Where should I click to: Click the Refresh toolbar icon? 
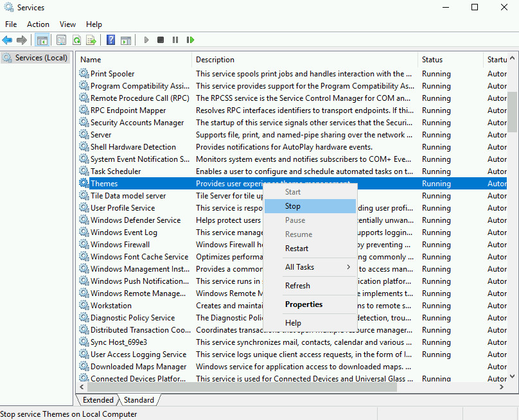tap(77, 40)
